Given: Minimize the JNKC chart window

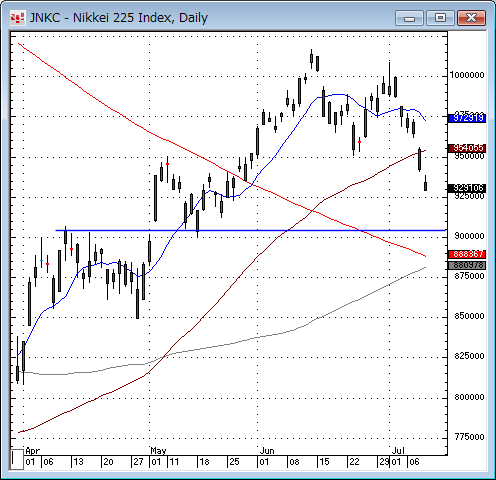Looking at the screenshot, I should click(409, 18).
